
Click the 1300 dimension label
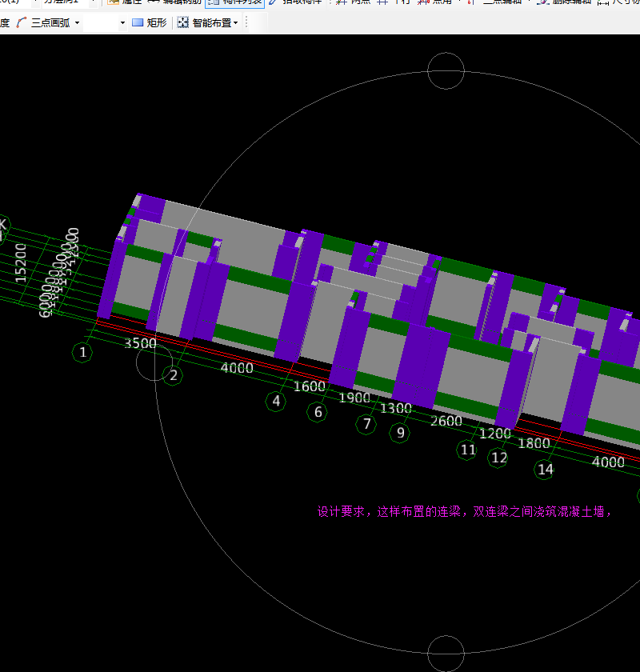tap(396, 408)
